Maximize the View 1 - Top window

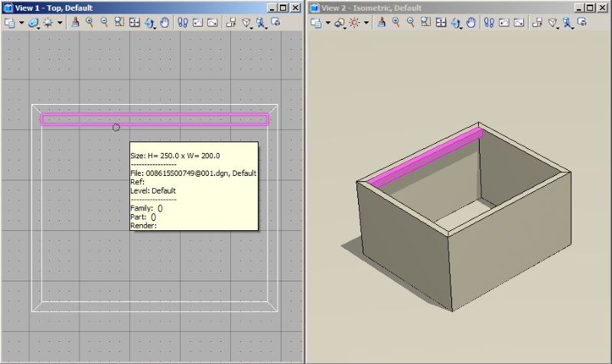[x=284, y=8]
